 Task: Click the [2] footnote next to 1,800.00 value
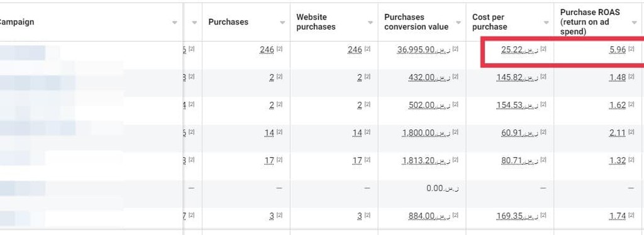(x=455, y=132)
